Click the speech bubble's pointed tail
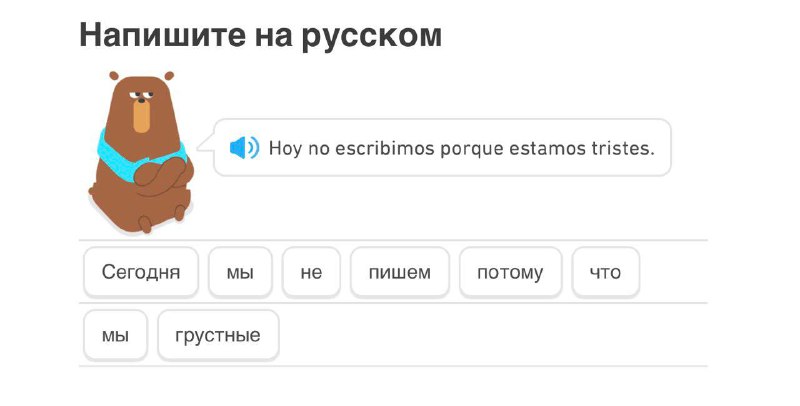Screen dimensions: 800x406 coord(206,144)
